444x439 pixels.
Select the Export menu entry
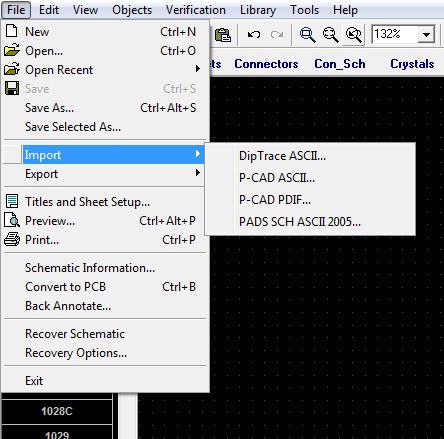point(105,174)
